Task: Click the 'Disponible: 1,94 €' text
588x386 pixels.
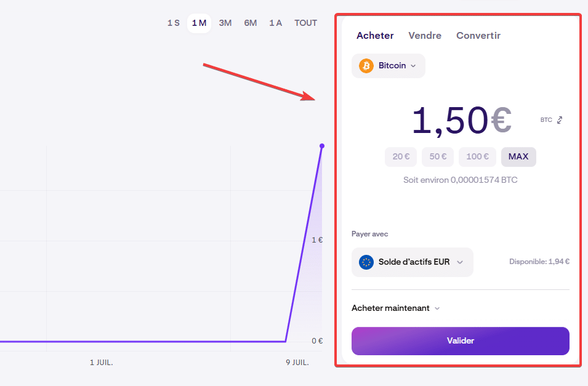Action: [539, 262]
